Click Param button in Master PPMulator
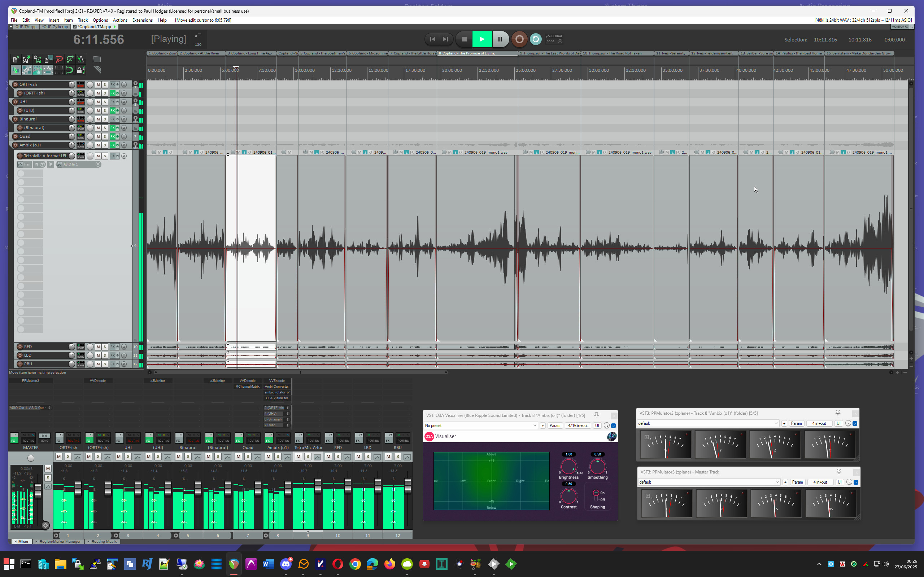Screen dimensions: 924x577 tap(797, 482)
